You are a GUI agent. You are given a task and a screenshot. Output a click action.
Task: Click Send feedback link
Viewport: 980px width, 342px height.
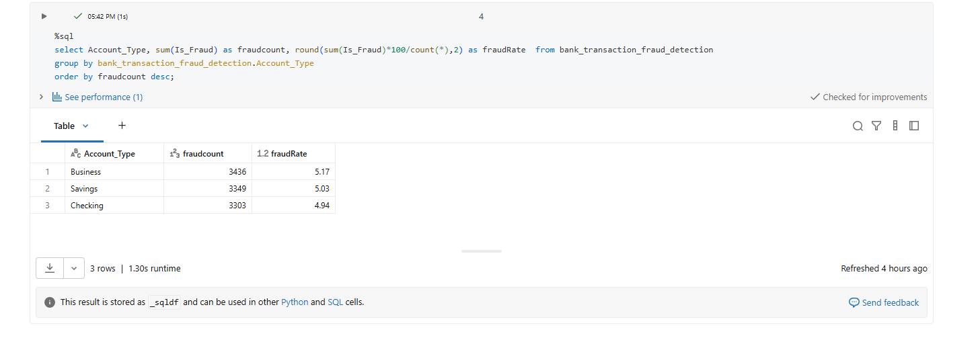coord(884,302)
